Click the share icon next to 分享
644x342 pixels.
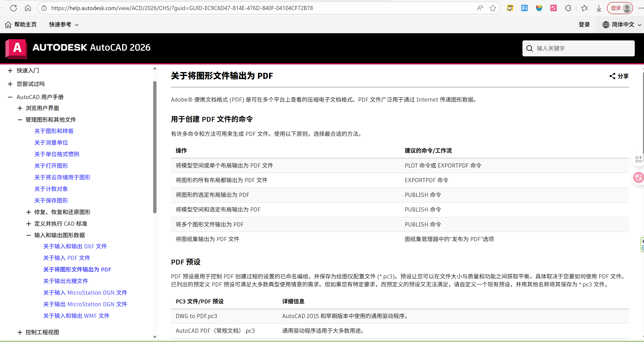click(612, 76)
